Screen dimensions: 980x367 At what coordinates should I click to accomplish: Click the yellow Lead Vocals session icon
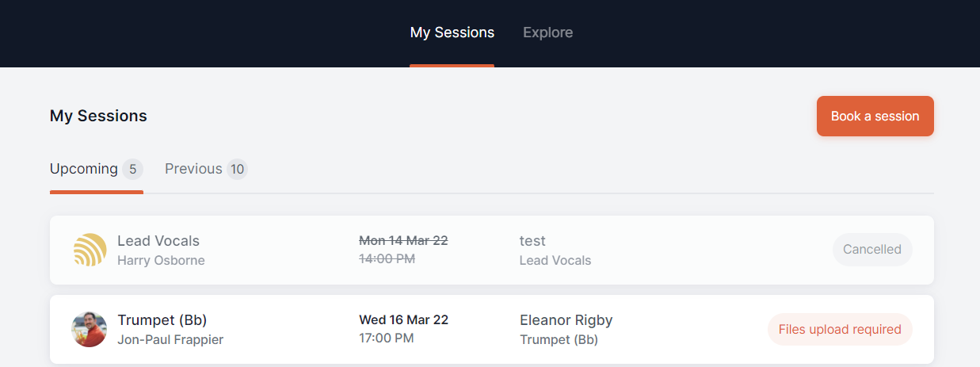pos(90,250)
